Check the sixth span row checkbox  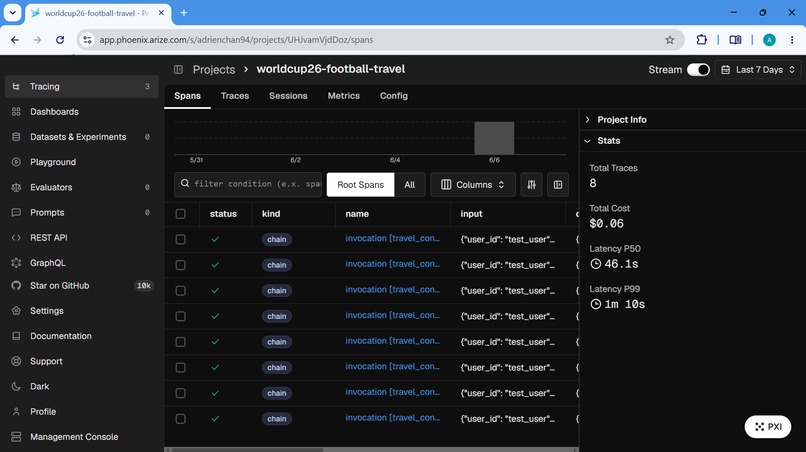[x=180, y=368]
